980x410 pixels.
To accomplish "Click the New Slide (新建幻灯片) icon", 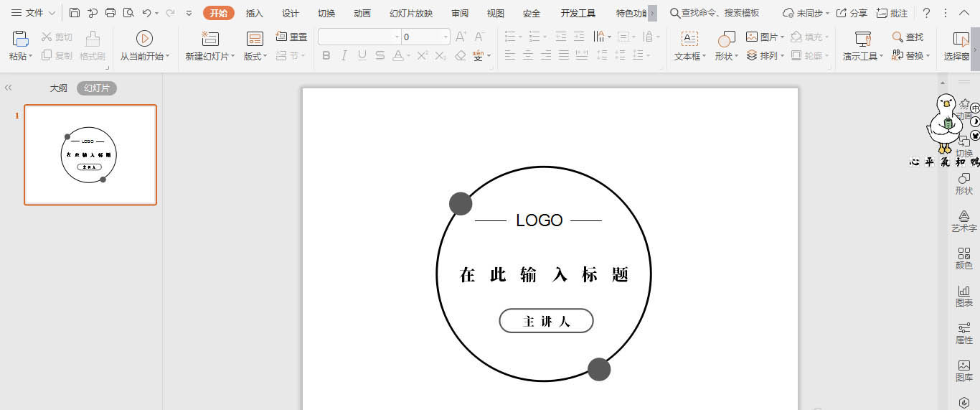I will pos(210,39).
